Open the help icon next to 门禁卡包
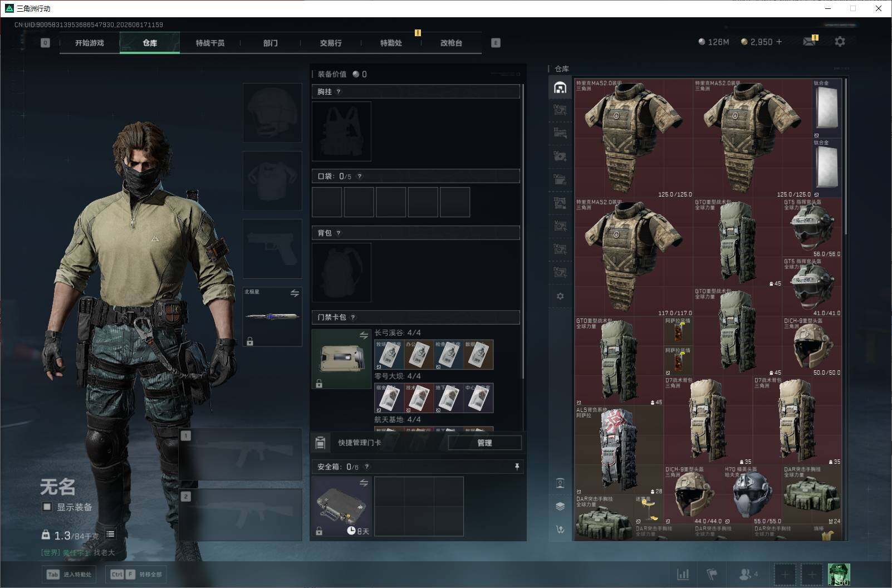The height and width of the screenshot is (588, 892). coord(353,317)
